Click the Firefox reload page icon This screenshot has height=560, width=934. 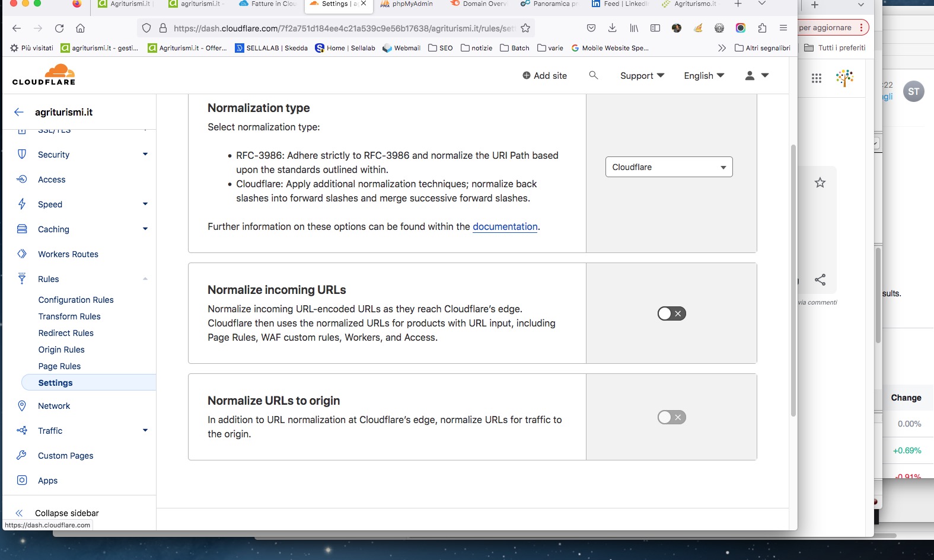[59, 28]
